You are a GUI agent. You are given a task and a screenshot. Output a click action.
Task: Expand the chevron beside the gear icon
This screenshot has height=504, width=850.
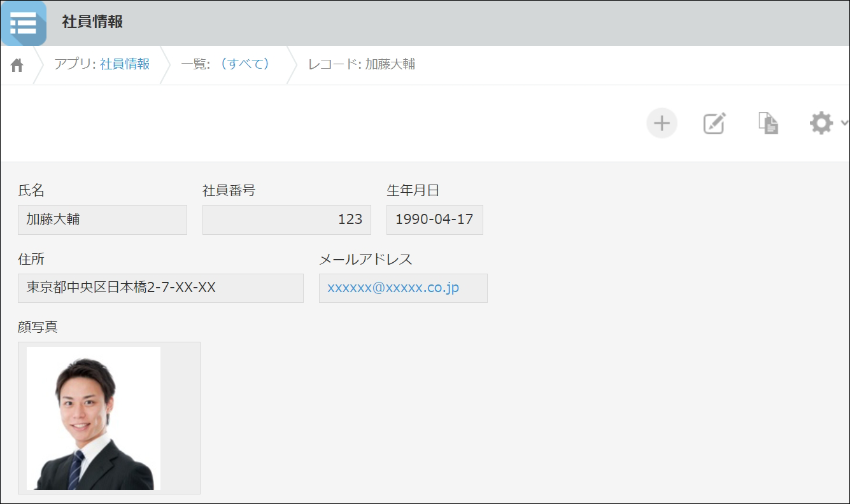(x=844, y=123)
